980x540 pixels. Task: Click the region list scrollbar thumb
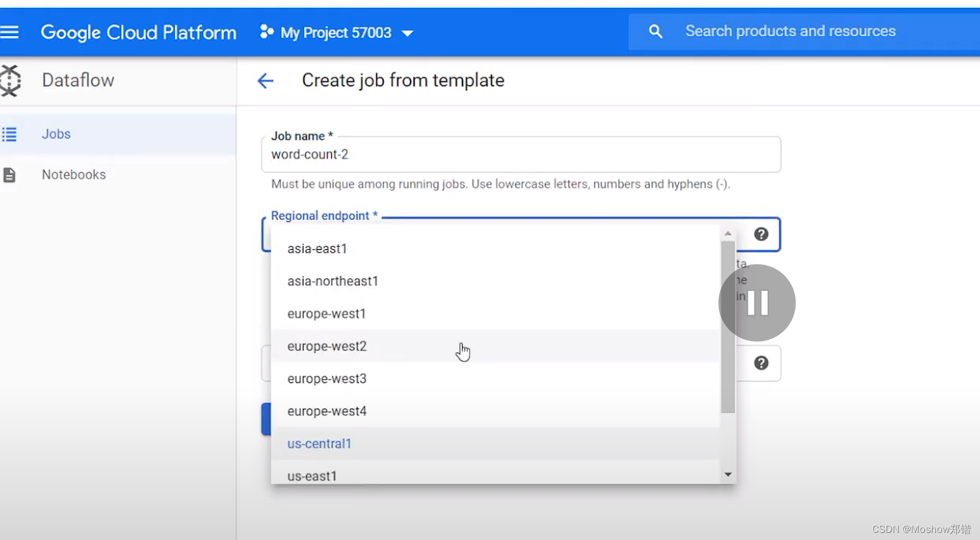(x=728, y=326)
